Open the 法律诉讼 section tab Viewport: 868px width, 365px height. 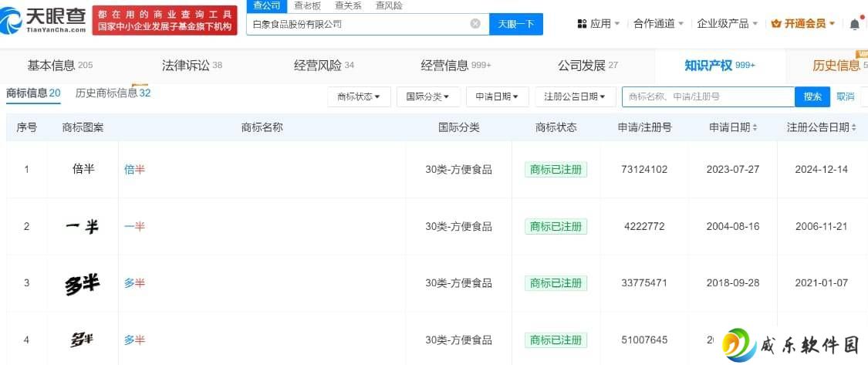tap(192, 66)
